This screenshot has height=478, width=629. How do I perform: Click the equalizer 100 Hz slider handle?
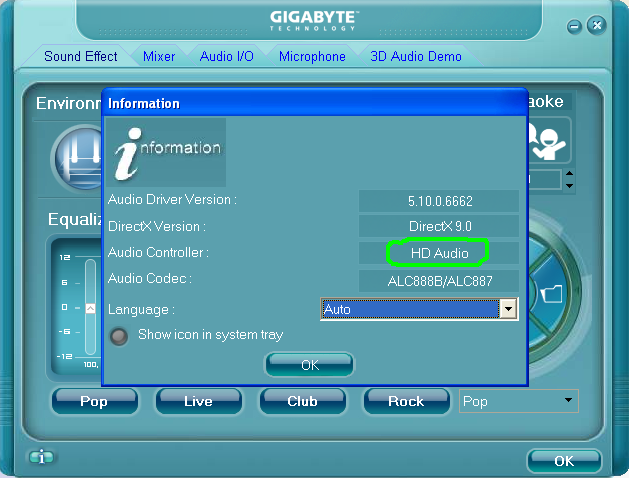90,308
